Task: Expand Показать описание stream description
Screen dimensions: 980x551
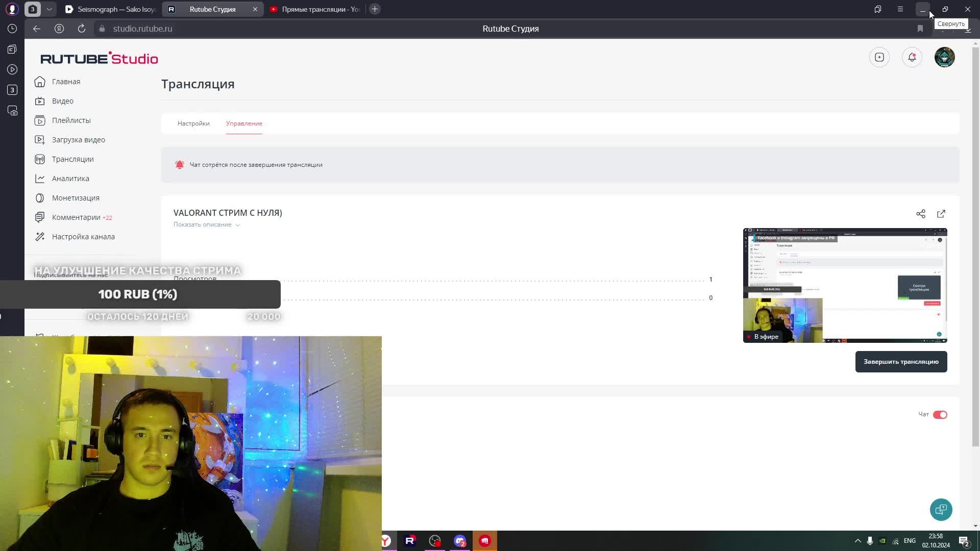Action: [206, 224]
